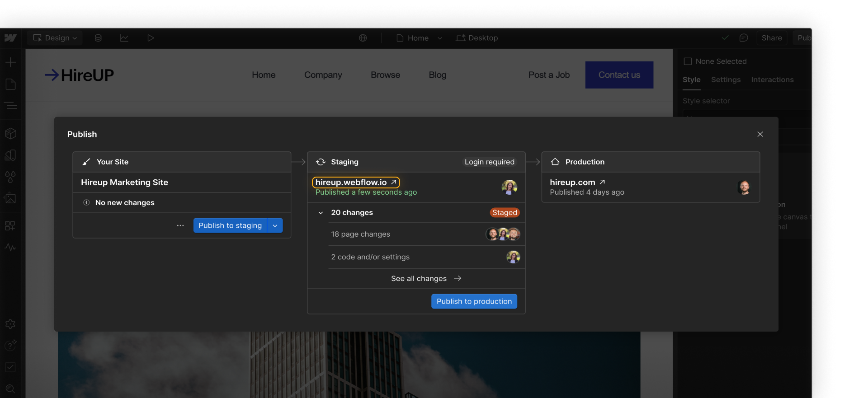Image resolution: width=868 pixels, height=398 pixels.
Task: Switch to the Interactions tab
Action: 772,80
